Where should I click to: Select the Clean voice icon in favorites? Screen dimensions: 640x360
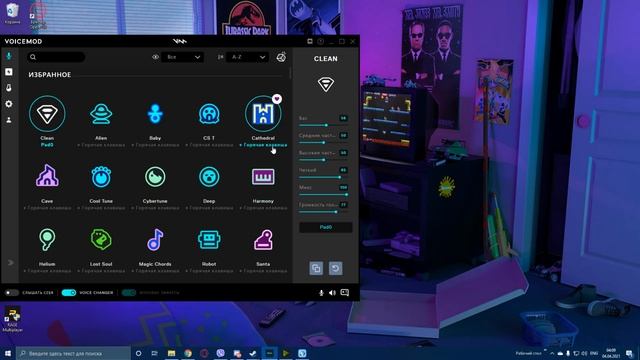[x=47, y=114]
